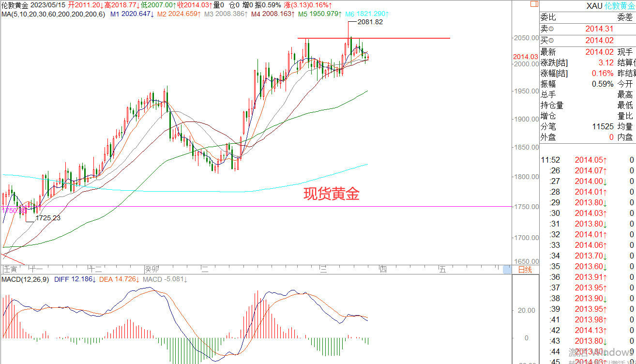Click the 内盘 label
This screenshot has width=636, height=364.
pyautogui.click(x=625, y=137)
